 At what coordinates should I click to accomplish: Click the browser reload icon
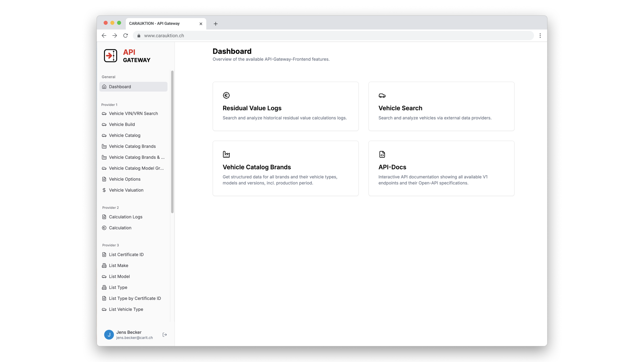tap(126, 36)
